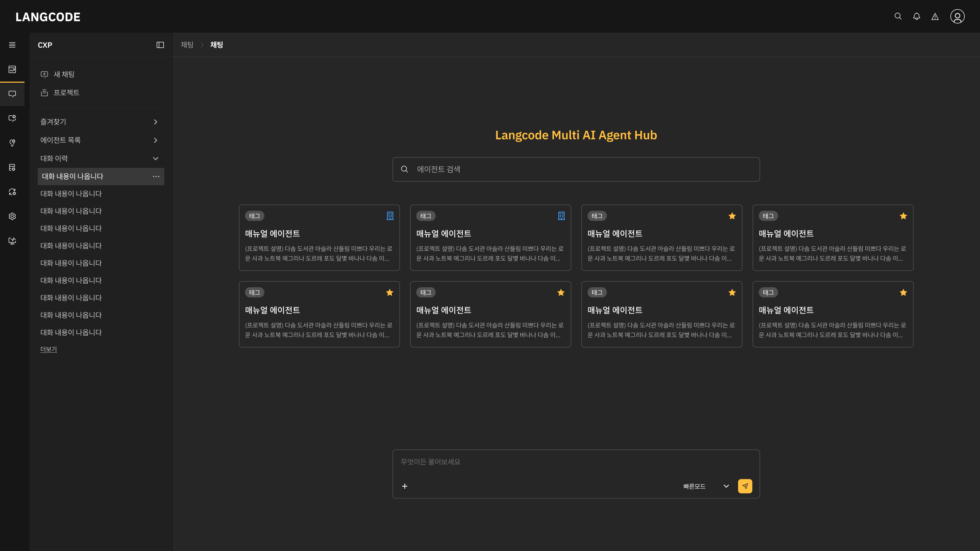Click the warning triangle alert icon
980x551 pixels.
click(935, 17)
